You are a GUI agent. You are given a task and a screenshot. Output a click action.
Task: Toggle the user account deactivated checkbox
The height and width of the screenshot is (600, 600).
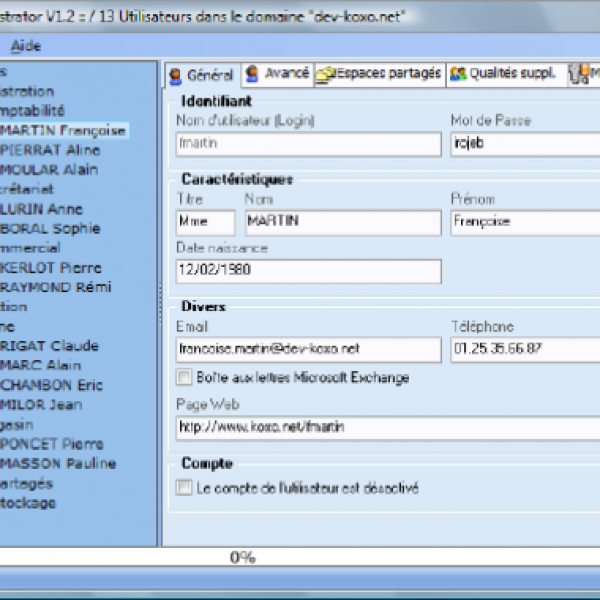click(184, 488)
